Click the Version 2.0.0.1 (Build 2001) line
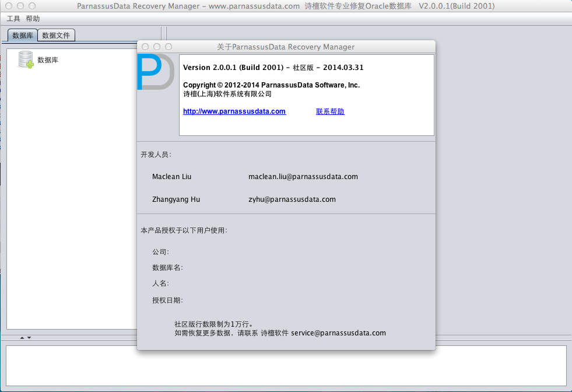Screen dimensions: 572x392 point(273,68)
